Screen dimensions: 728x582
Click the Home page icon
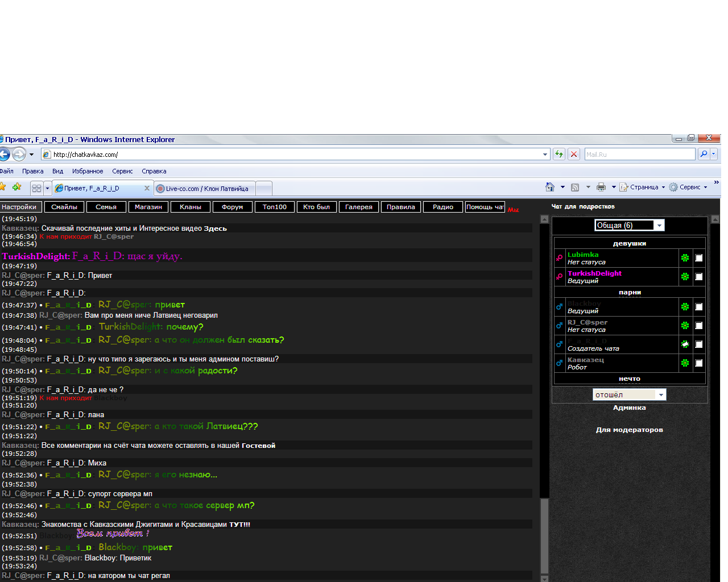pyautogui.click(x=549, y=187)
